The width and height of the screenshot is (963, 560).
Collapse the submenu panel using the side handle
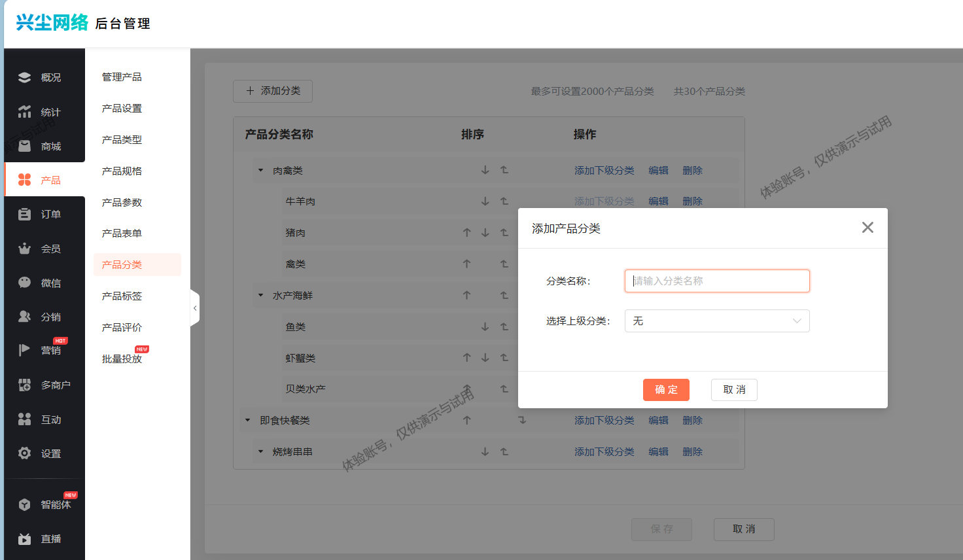pyautogui.click(x=194, y=307)
